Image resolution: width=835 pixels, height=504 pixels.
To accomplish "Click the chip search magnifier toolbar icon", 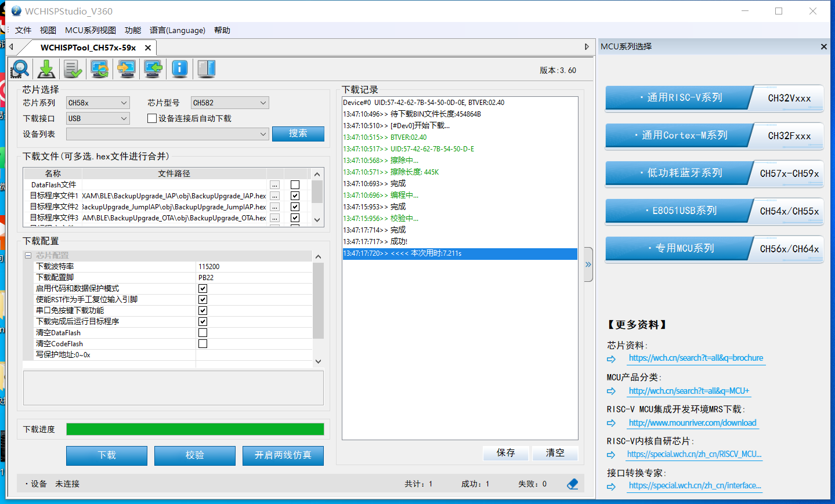I will coord(20,69).
